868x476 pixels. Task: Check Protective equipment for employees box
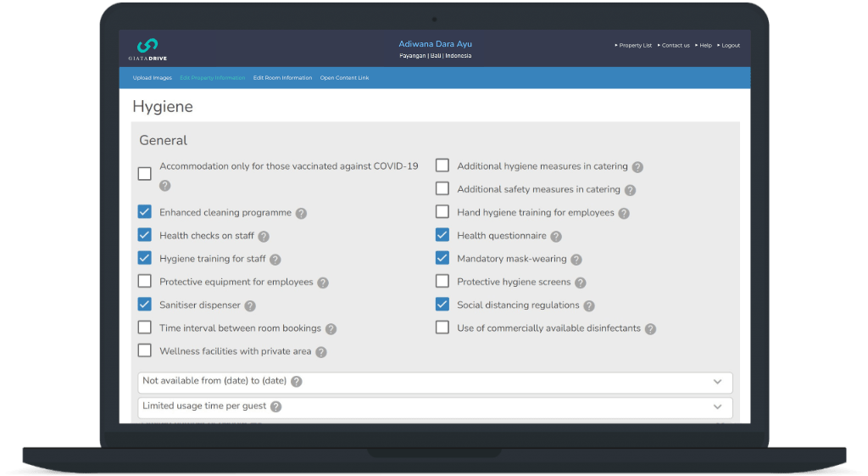click(145, 282)
